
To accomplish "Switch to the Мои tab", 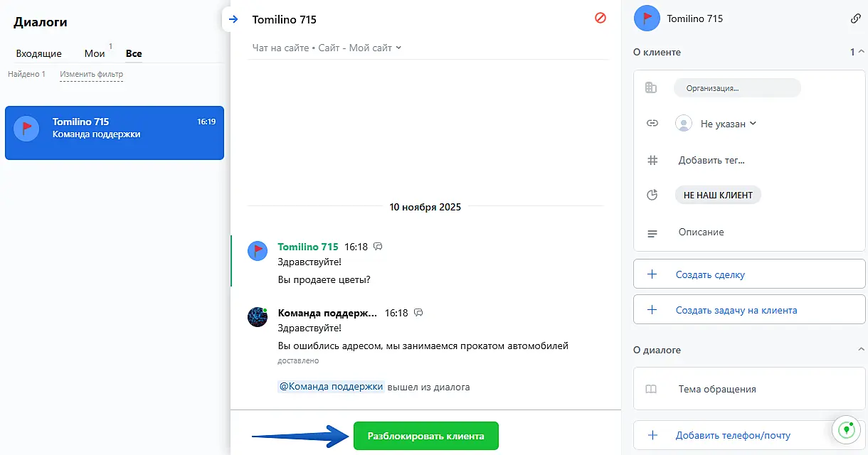I will [95, 53].
